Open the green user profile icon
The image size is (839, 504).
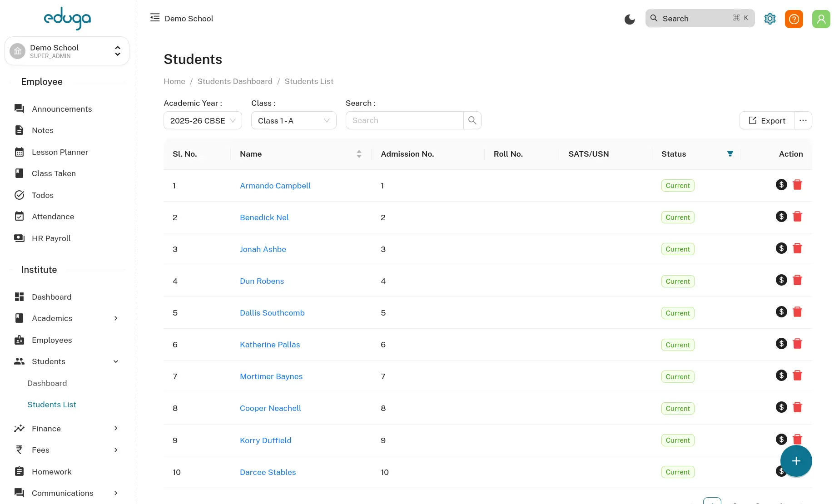click(821, 19)
